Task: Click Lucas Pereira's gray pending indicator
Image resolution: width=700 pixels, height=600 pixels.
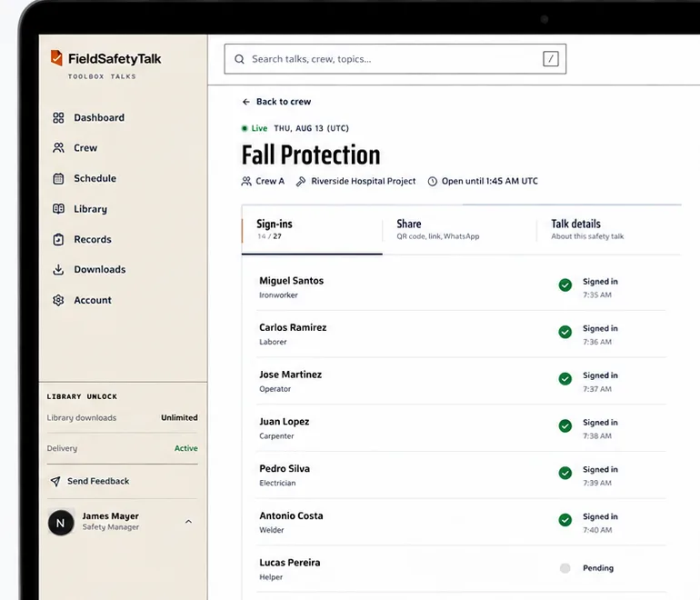Action: 565,568
